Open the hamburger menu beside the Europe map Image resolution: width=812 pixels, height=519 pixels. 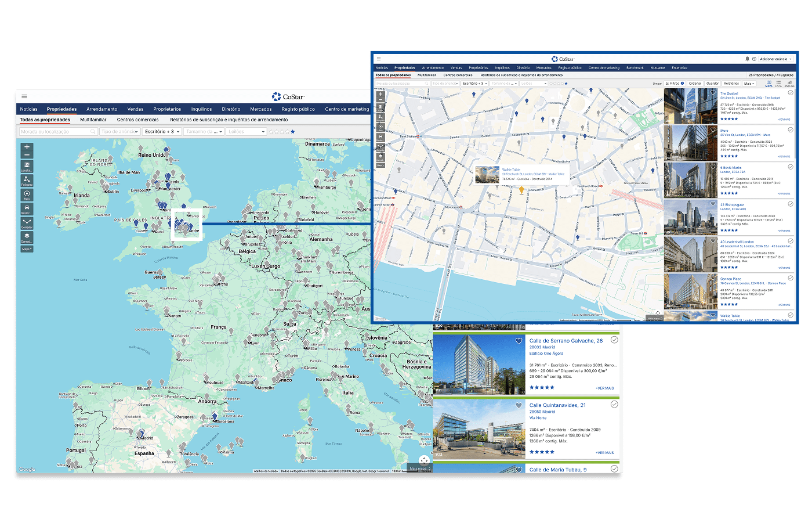point(24,96)
